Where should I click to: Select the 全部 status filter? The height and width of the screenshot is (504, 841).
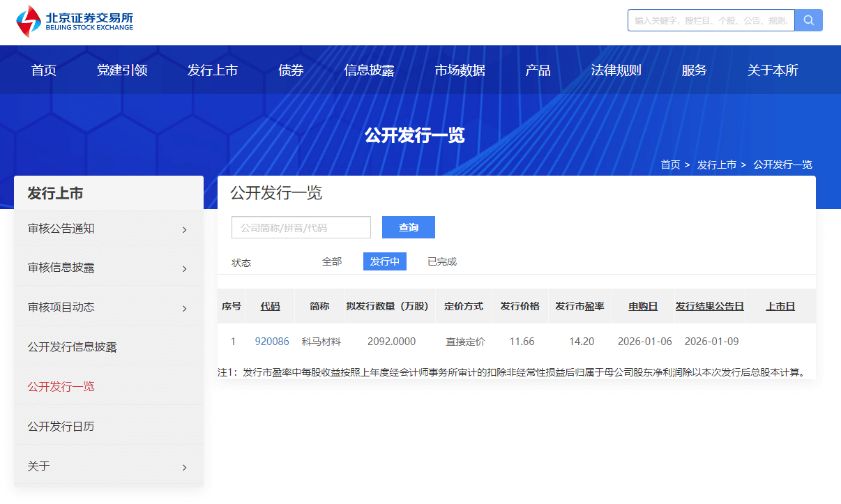332,261
